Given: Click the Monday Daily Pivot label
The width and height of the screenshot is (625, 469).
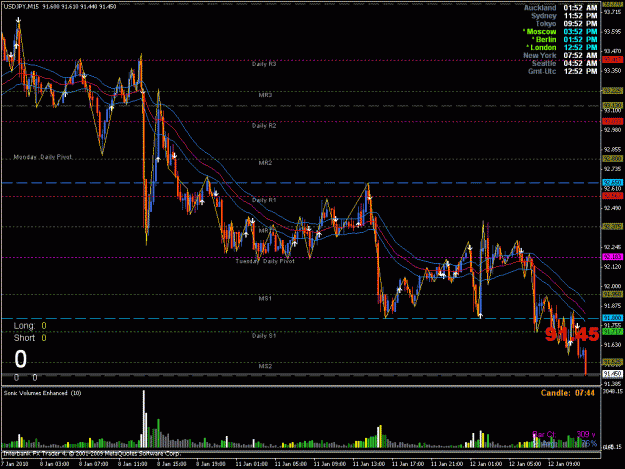Looking at the screenshot, I should pyautogui.click(x=43, y=157).
